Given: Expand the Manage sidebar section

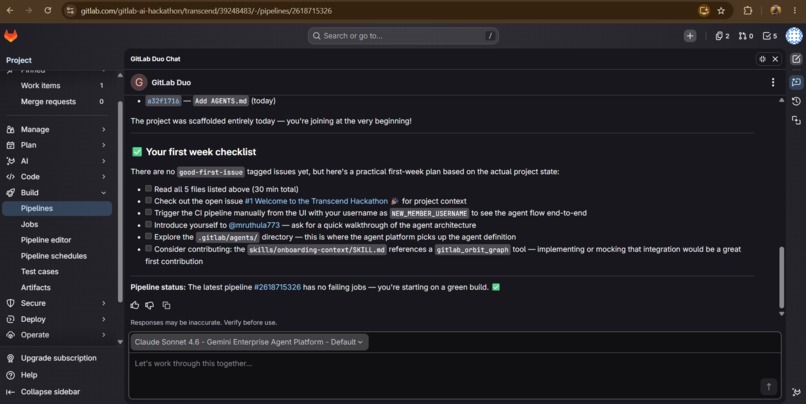Looking at the screenshot, I should pos(57,130).
